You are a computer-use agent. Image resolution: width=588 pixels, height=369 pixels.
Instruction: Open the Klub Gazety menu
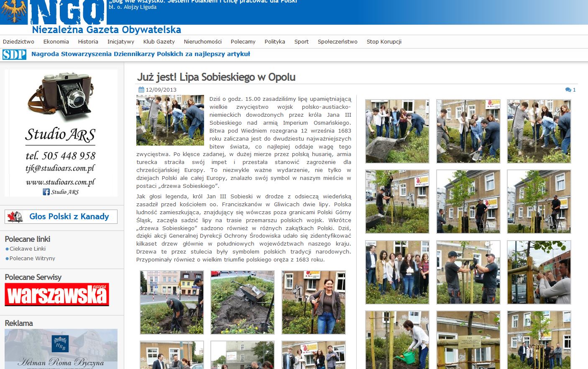coord(159,41)
